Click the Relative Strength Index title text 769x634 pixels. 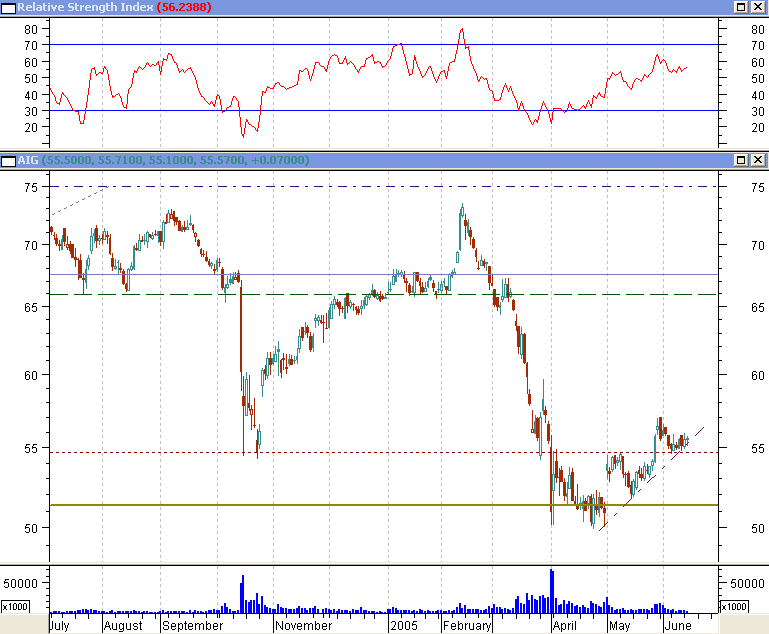pyautogui.click(x=85, y=7)
